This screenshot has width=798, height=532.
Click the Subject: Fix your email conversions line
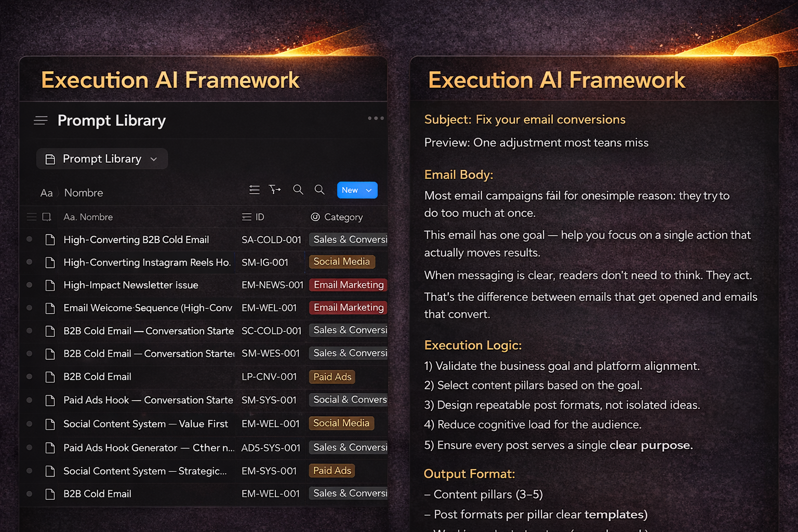pos(525,119)
